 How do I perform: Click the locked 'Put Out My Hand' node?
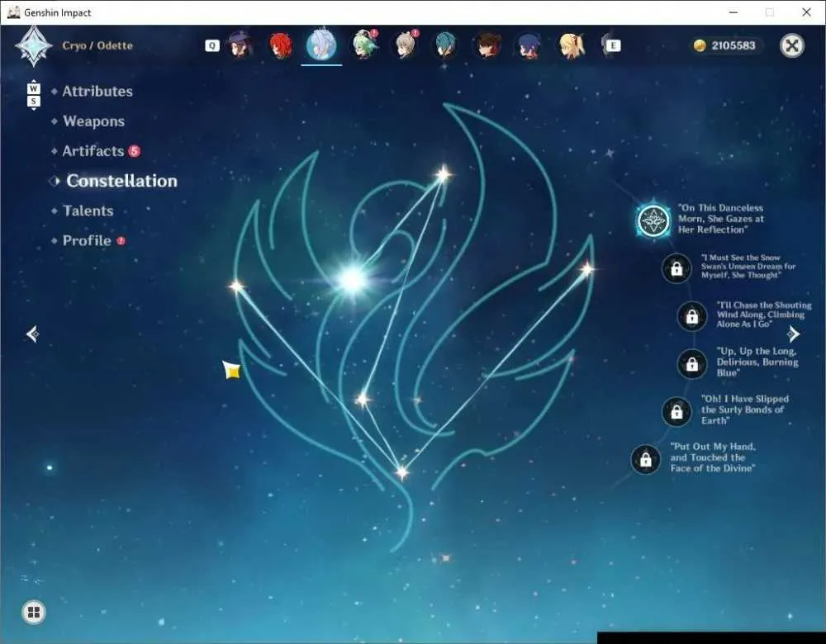point(645,459)
